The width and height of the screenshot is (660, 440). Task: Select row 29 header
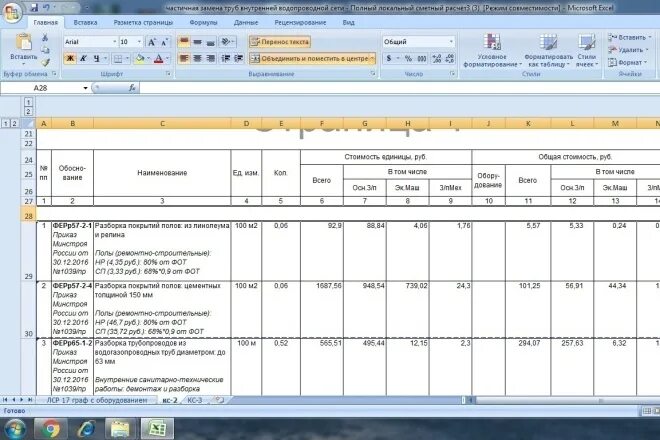pyautogui.click(x=28, y=251)
